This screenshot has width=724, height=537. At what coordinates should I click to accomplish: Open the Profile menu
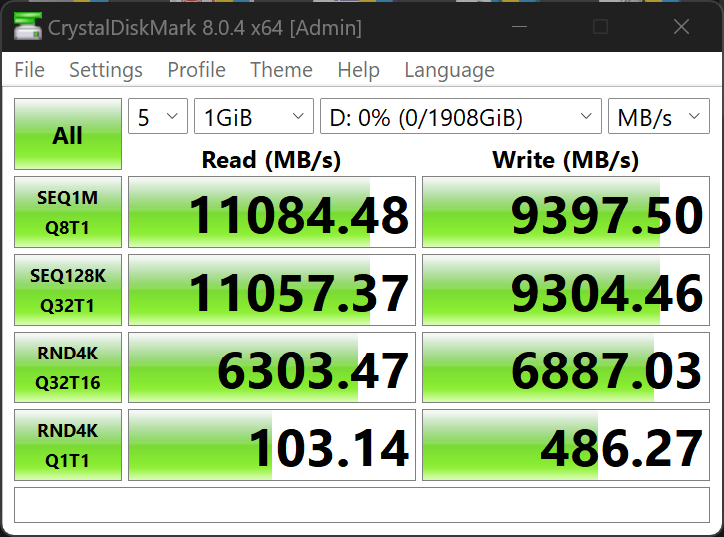point(196,70)
